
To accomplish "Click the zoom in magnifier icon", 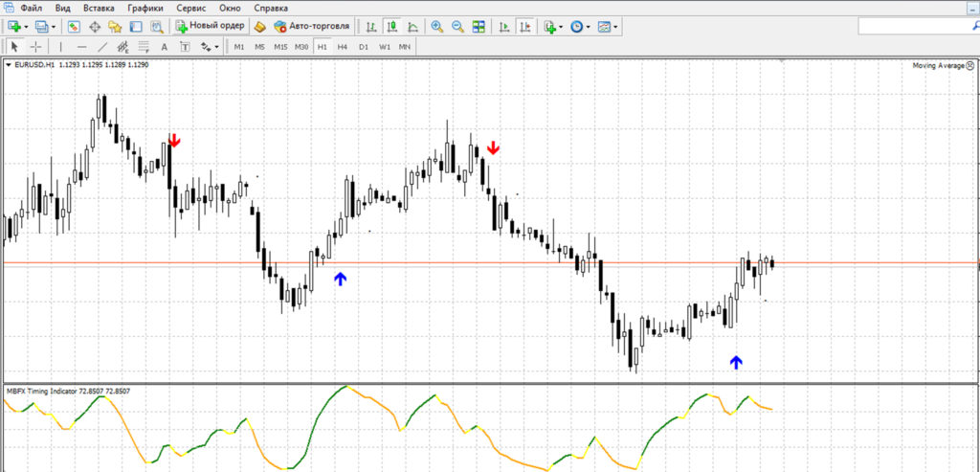I will coord(436,26).
